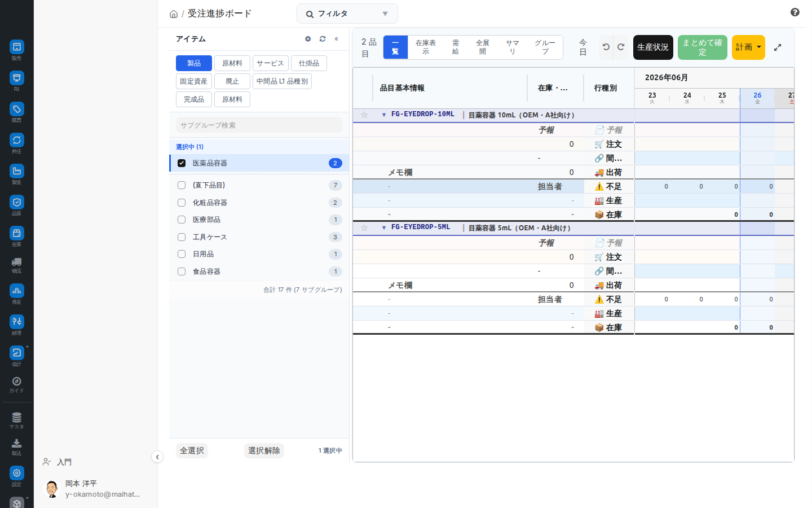
Task: Expand the 会計 module submenu arrow
Action: [27, 347]
